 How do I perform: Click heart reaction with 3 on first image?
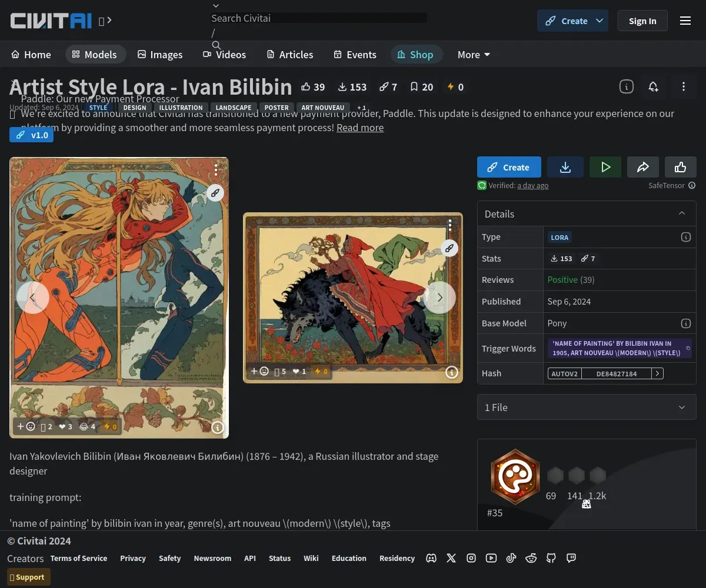pyautogui.click(x=65, y=426)
